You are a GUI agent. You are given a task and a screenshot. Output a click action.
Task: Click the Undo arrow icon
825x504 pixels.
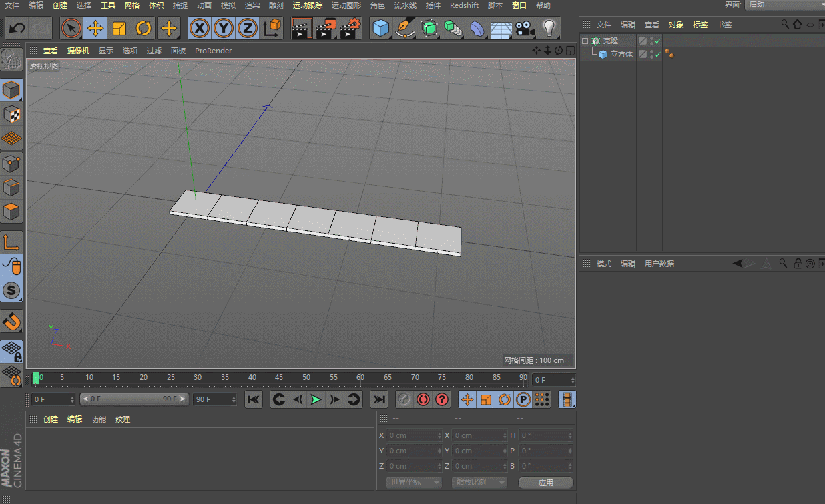(17, 29)
